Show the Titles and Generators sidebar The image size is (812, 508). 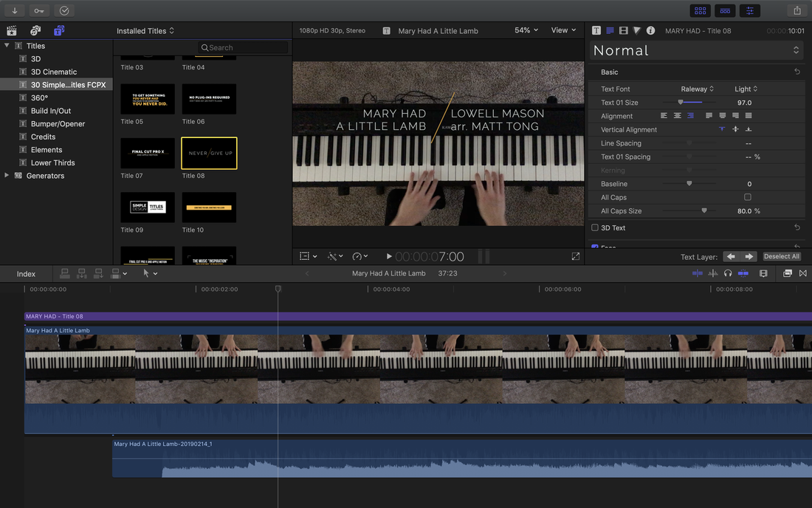click(58, 30)
